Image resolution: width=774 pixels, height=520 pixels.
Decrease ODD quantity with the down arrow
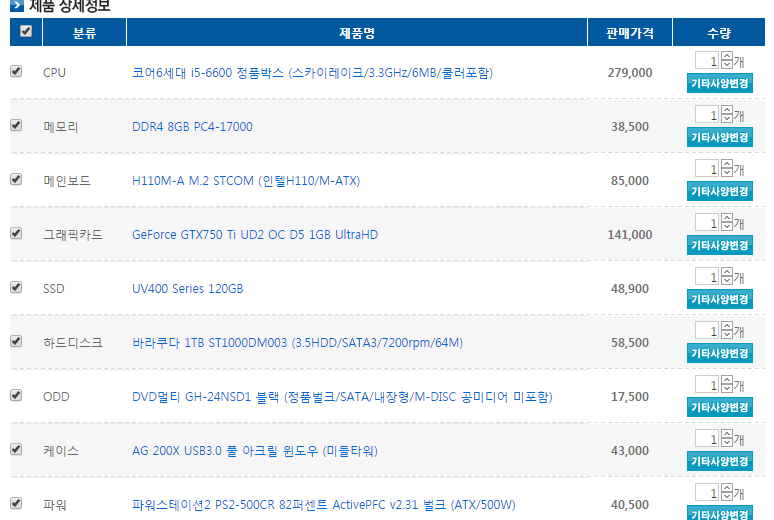point(727,388)
